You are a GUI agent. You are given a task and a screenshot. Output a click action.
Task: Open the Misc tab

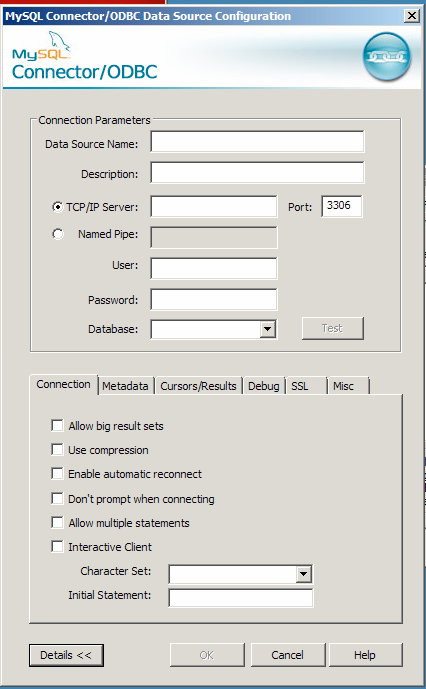[348, 386]
